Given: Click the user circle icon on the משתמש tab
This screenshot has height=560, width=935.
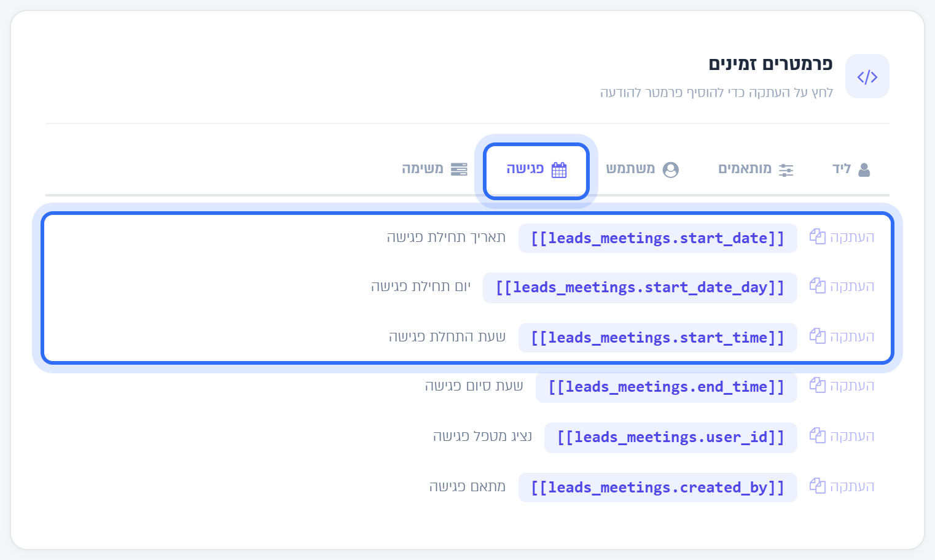Looking at the screenshot, I should (x=670, y=169).
